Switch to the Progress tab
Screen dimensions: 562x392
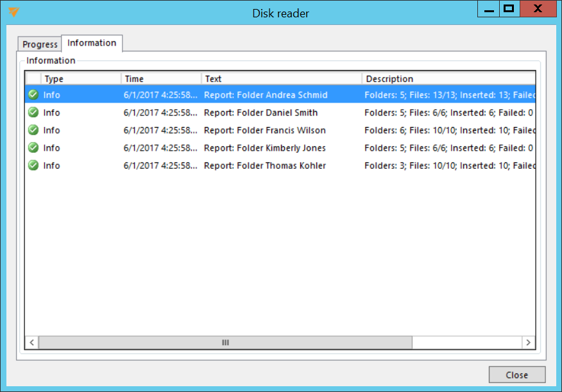(x=40, y=44)
